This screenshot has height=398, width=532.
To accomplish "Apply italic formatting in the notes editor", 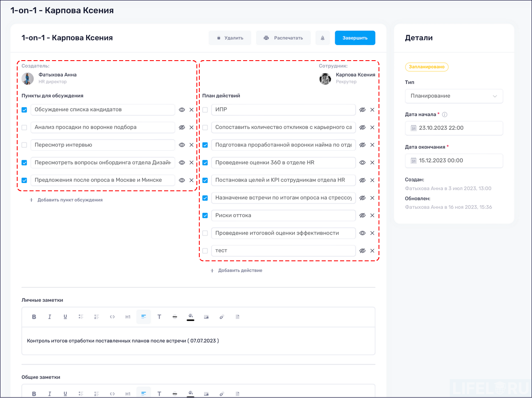I will (50, 317).
